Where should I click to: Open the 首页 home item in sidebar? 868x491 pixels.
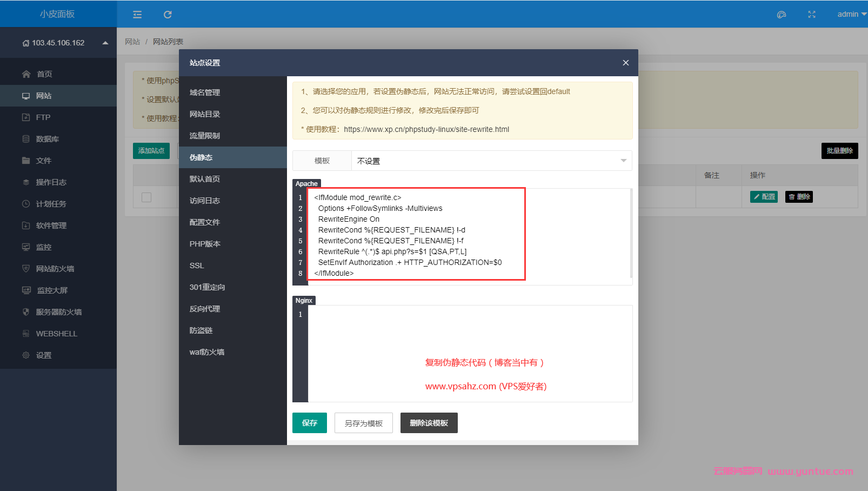coord(44,74)
